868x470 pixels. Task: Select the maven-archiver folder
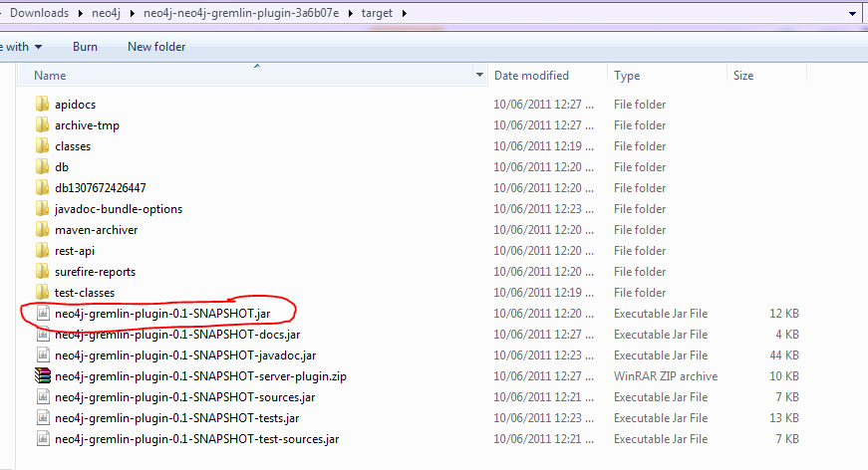pyautogui.click(x=96, y=230)
